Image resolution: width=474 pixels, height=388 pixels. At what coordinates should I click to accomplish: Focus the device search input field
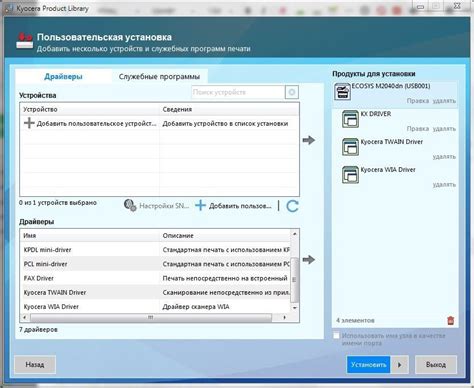[x=238, y=92]
